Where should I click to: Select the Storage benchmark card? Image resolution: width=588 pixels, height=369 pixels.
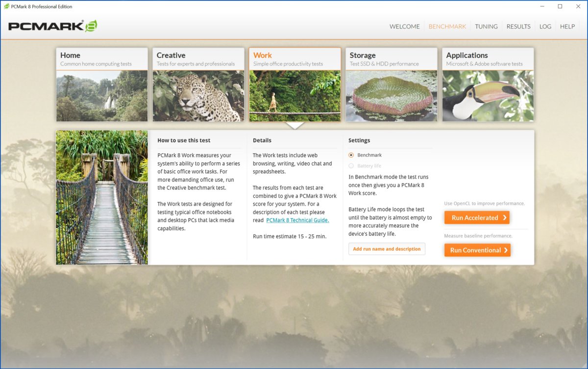[x=392, y=84]
